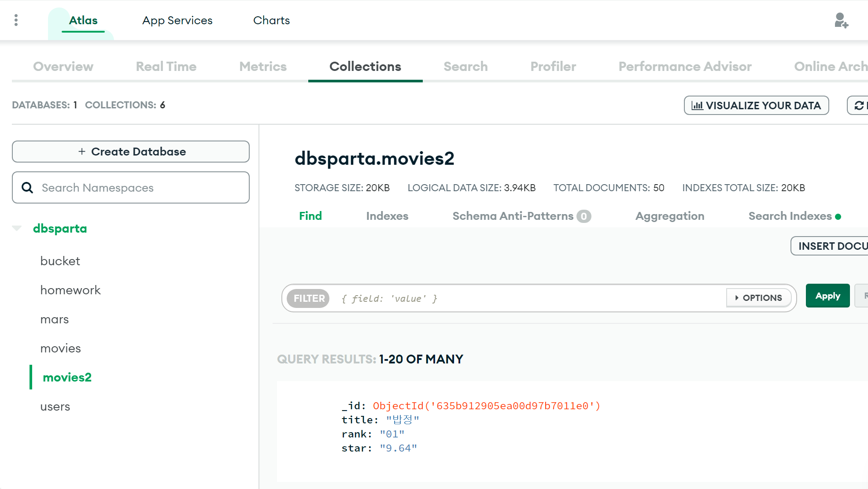Open Performance Advisor tab
The image size is (868, 489).
point(685,67)
